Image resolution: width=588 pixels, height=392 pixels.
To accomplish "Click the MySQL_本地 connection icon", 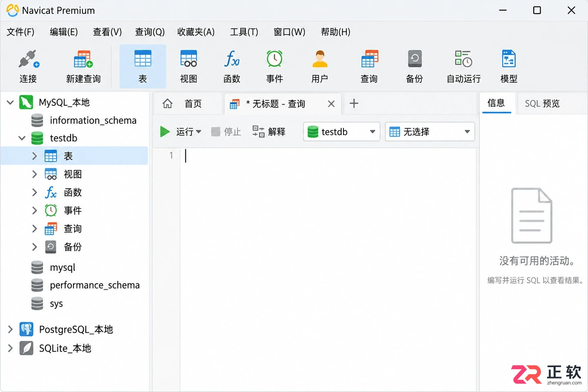I will click(26, 102).
